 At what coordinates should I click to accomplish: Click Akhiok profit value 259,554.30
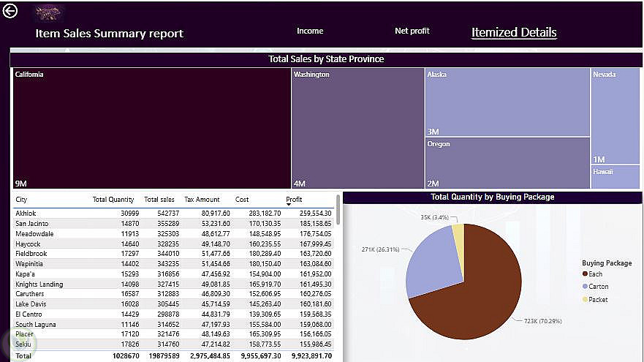point(316,214)
